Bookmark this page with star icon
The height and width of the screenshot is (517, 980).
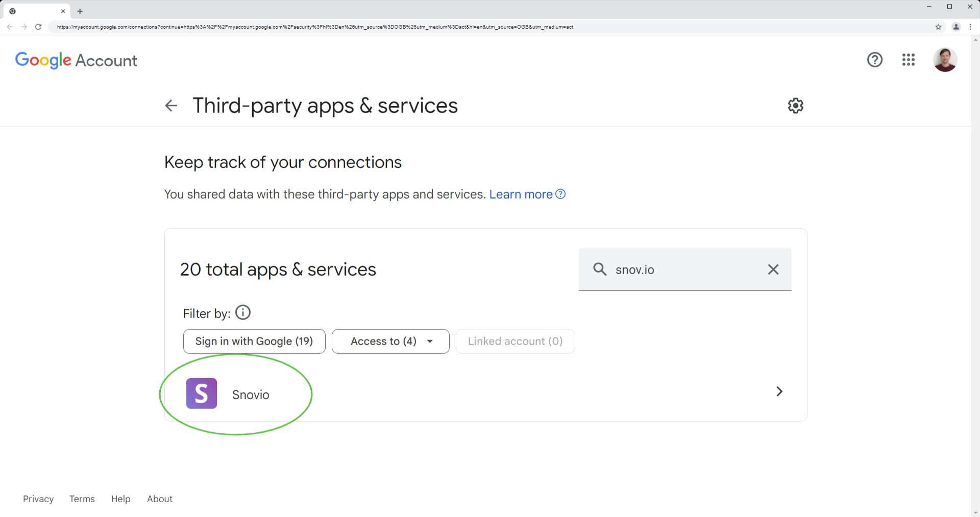(x=938, y=27)
